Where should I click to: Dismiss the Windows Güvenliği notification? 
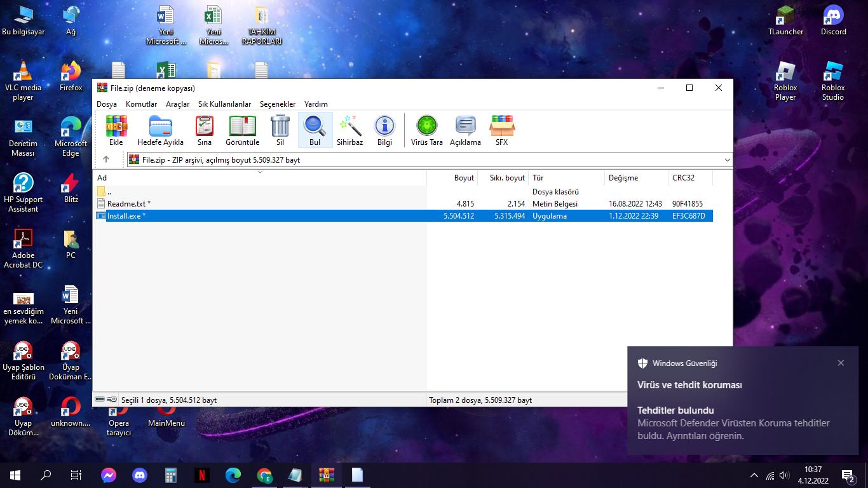[x=841, y=363]
